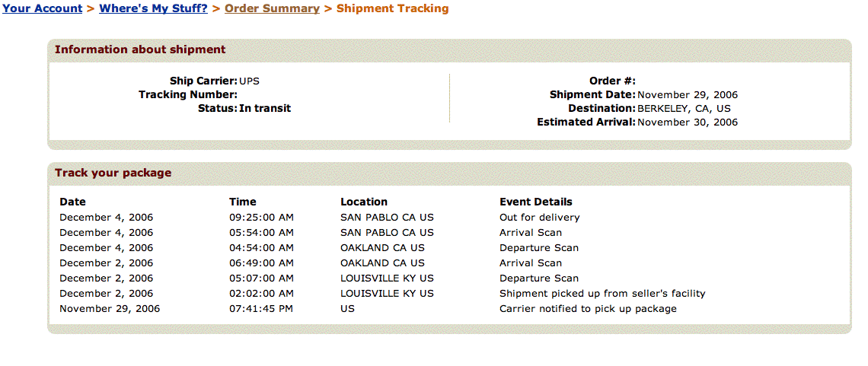The height and width of the screenshot is (366, 868).
Task: Click the Track your package heading
Action: click(x=113, y=173)
